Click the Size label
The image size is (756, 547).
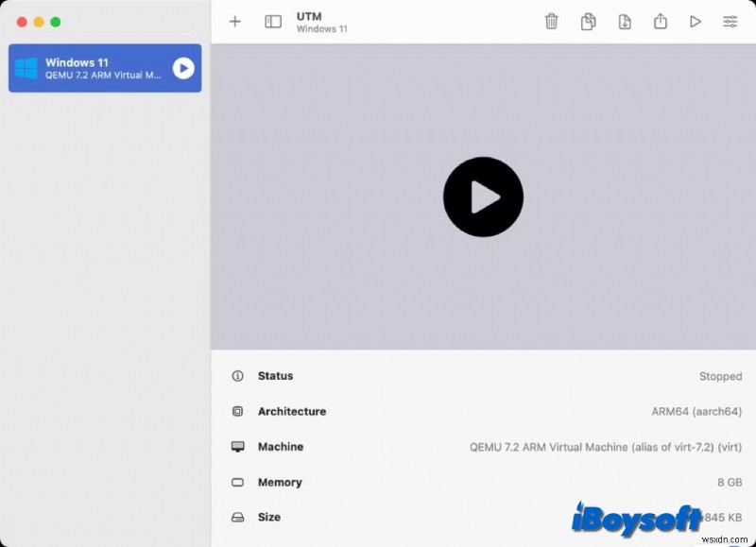[x=269, y=517]
